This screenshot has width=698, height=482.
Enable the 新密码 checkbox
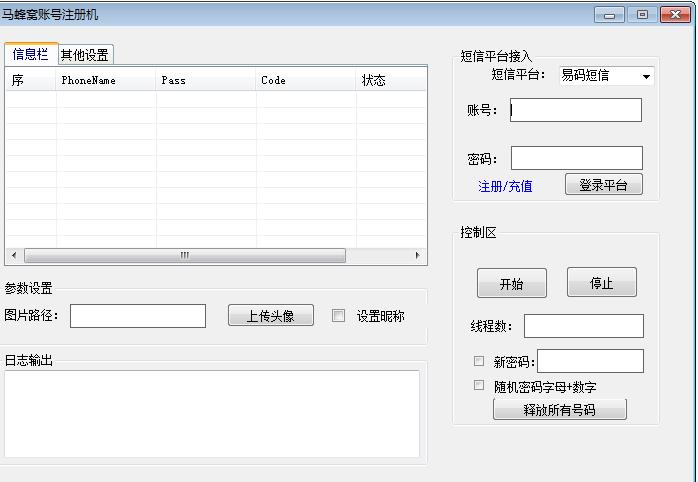point(479,361)
